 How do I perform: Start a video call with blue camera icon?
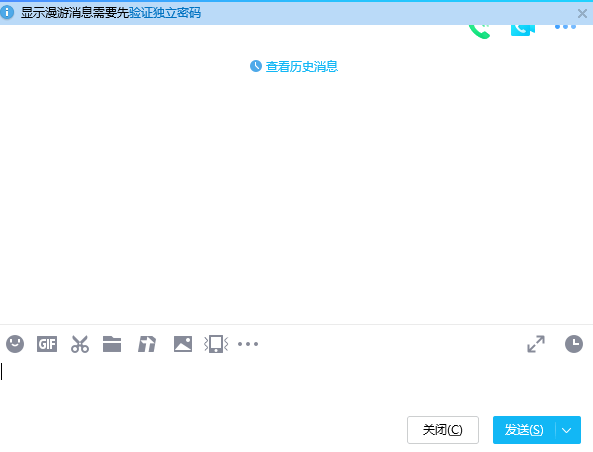(x=523, y=30)
